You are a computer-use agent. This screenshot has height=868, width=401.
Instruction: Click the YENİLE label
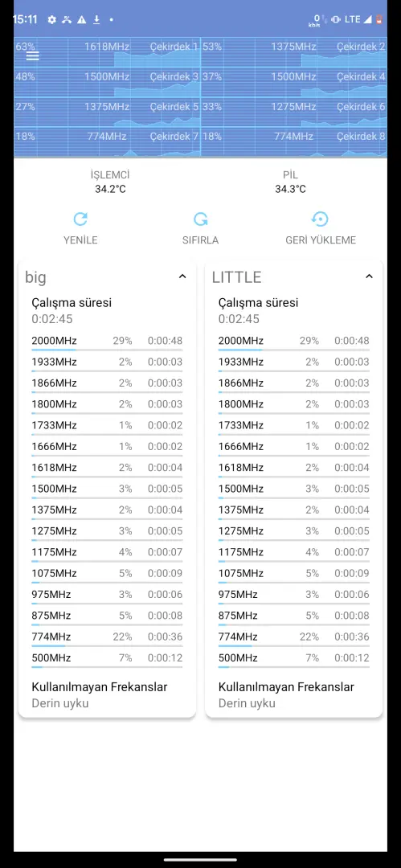[80, 240]
